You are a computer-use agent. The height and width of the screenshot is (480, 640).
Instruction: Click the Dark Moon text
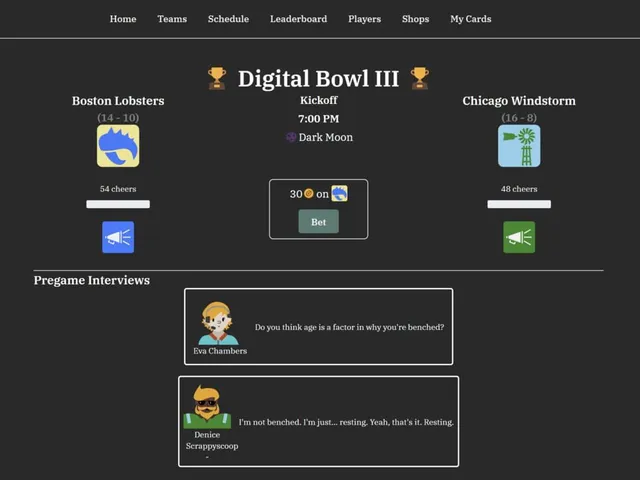(x=326, y=137)
